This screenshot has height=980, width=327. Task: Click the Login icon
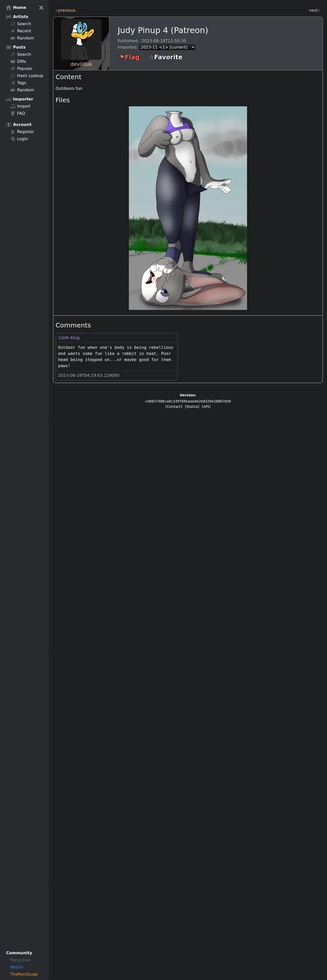point(13,139)
